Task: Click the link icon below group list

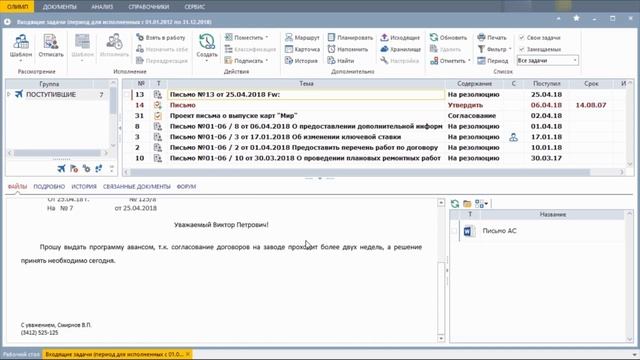Action: coord(87,169)
